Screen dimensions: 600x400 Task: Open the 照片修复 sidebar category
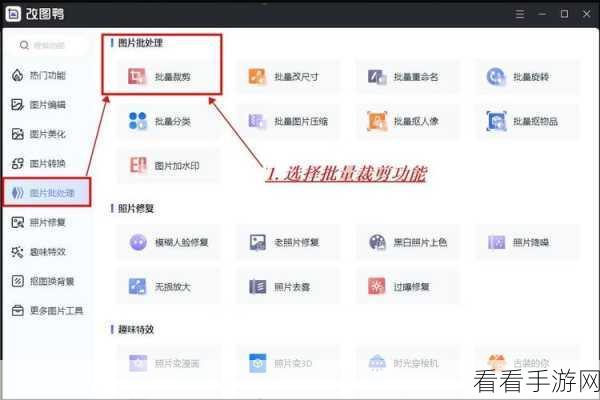[47, 222]
